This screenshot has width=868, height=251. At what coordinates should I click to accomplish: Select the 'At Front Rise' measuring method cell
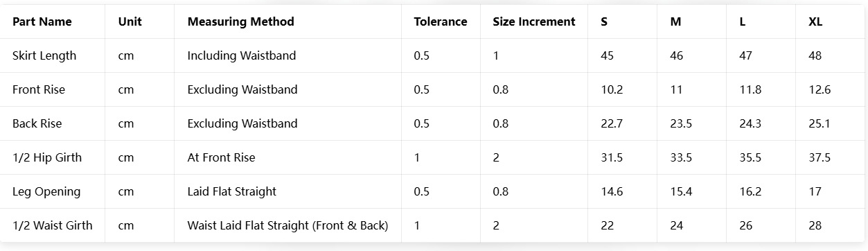pyautogui.click(x=221, y=157)
